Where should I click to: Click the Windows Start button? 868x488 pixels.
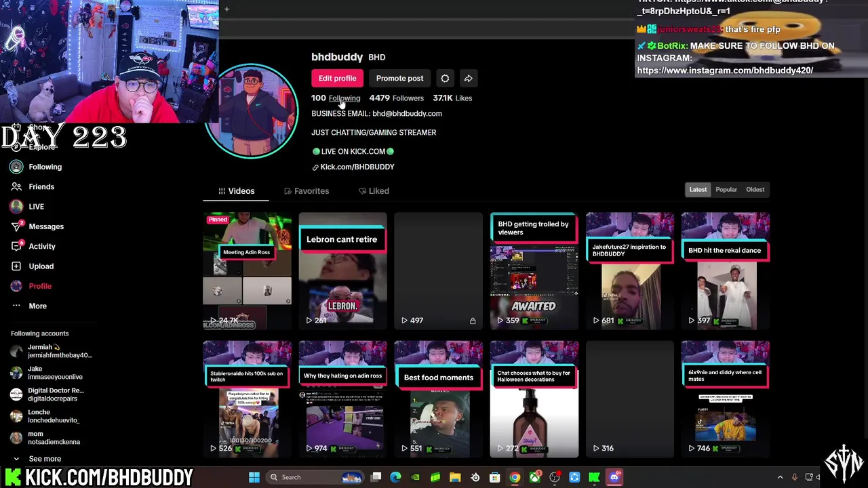[254, 477]
